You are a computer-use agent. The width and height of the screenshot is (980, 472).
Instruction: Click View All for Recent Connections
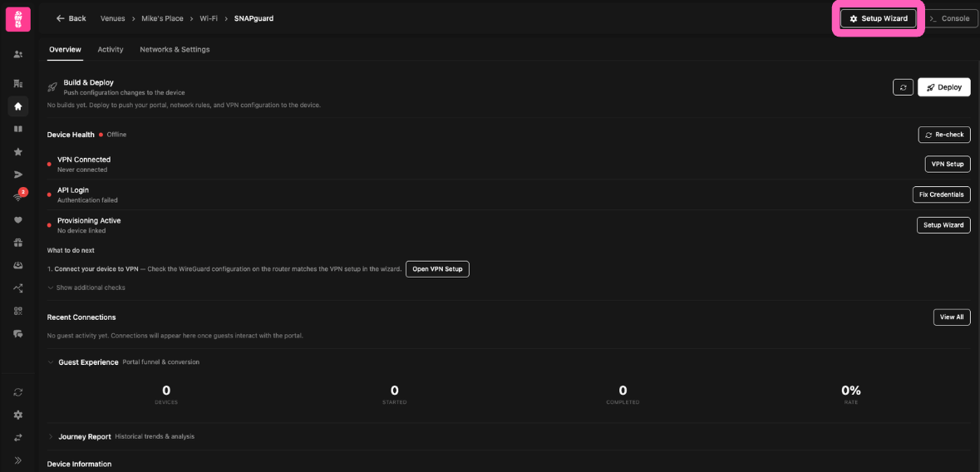click(x=951, y=317)
